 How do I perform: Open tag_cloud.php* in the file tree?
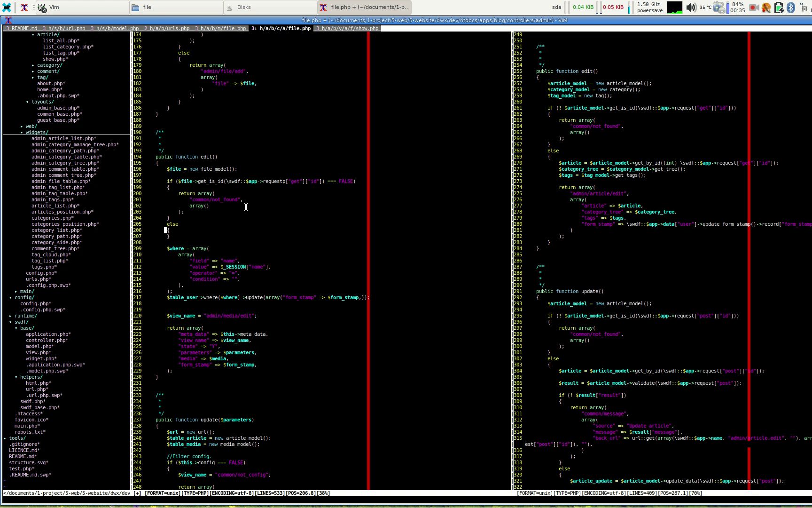[51, 254]
